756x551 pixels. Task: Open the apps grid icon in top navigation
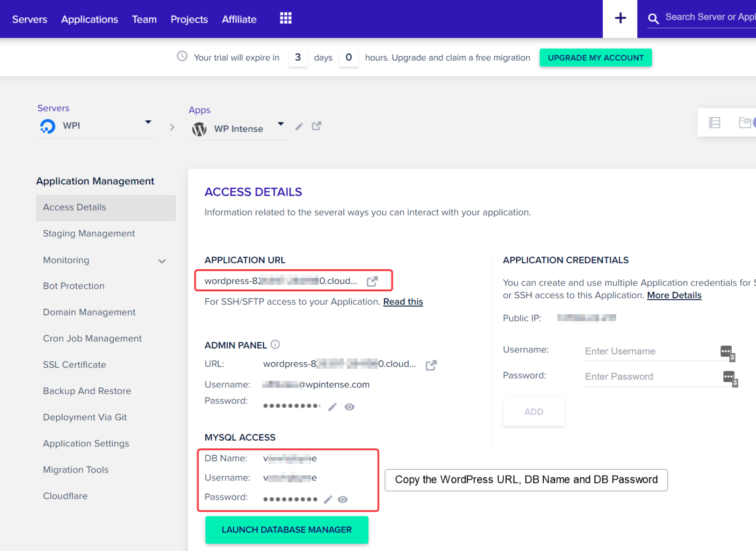(x=286, y=18)
